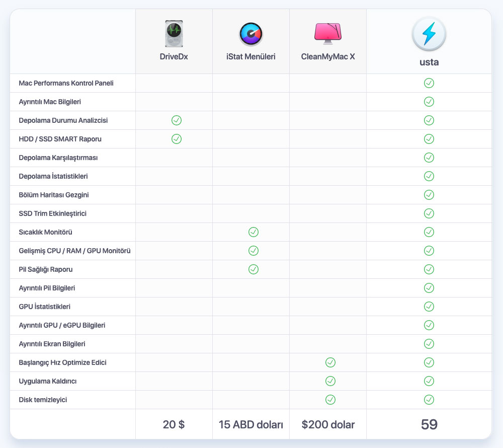The image size is (503, 448).
Task: Click CleanMyMac X checkmark for Uygulama Kaldırıcı
Action: coord(330,381)
